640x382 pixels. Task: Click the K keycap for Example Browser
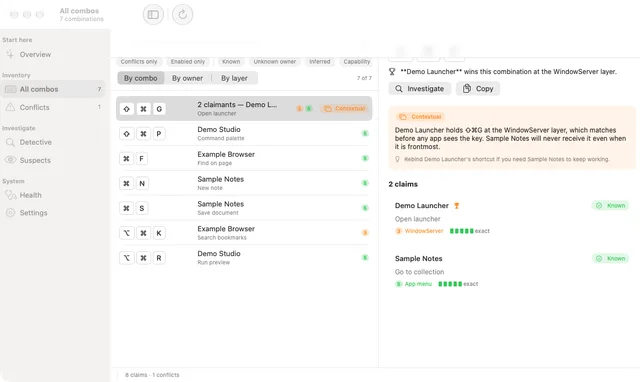159,233
